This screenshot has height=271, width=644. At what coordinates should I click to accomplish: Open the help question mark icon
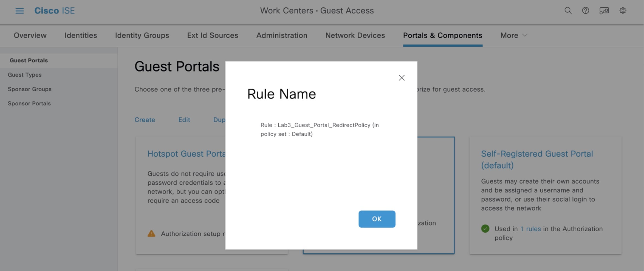(x=585, y=11)
